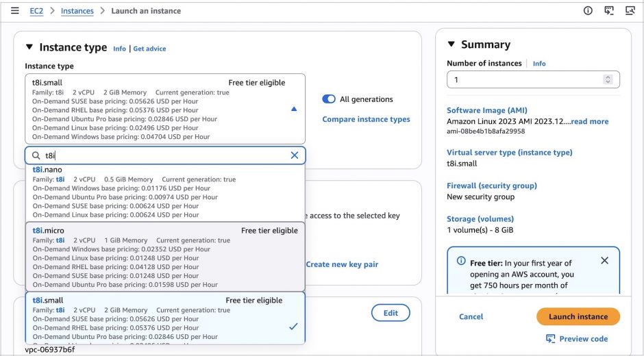
Task: Focus the instance type search field
Action: coord(165,155)
